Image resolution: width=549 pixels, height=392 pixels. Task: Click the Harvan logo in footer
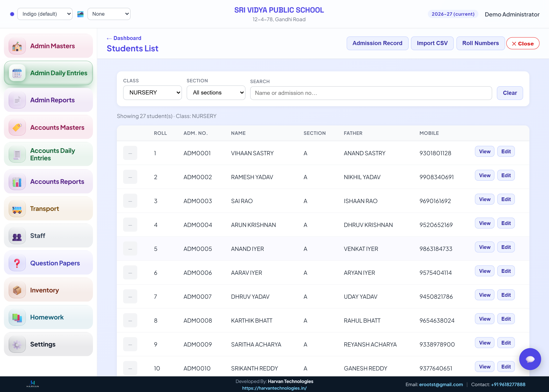point(33,384)
